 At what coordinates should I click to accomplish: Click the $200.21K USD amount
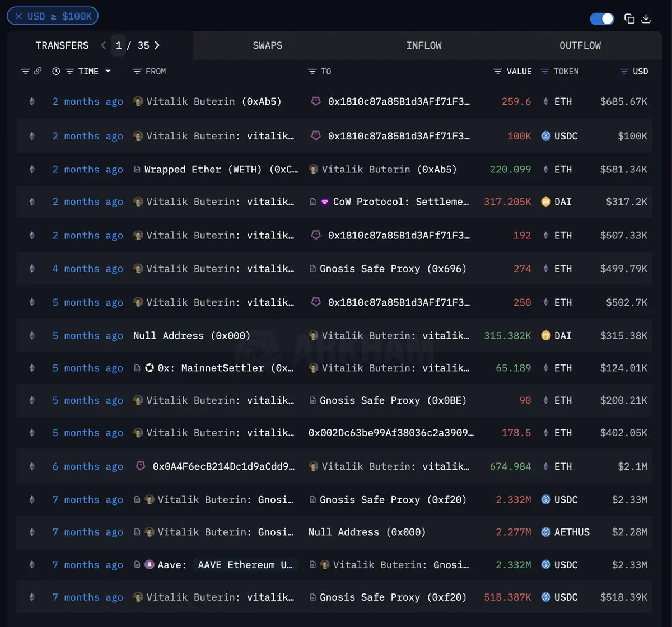(x=624, y=400)
